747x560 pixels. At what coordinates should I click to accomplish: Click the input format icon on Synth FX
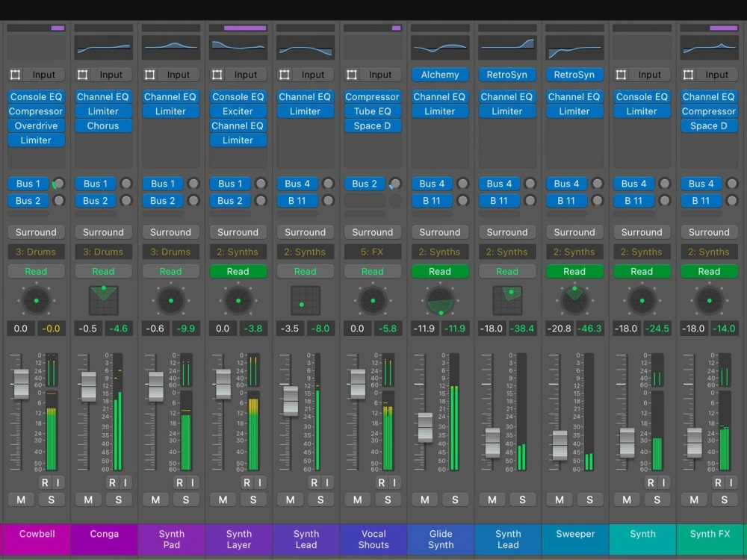689,75
